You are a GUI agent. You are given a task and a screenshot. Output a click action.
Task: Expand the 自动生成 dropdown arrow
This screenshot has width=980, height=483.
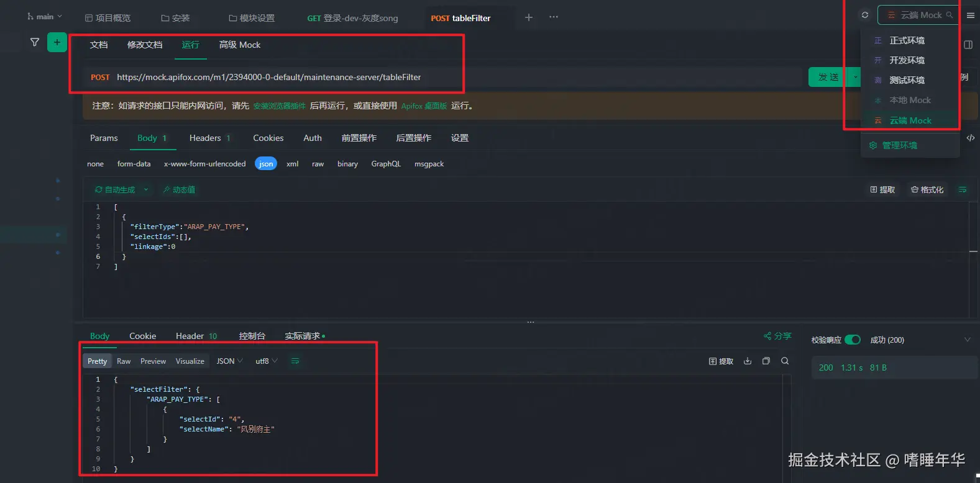[146, 189]
